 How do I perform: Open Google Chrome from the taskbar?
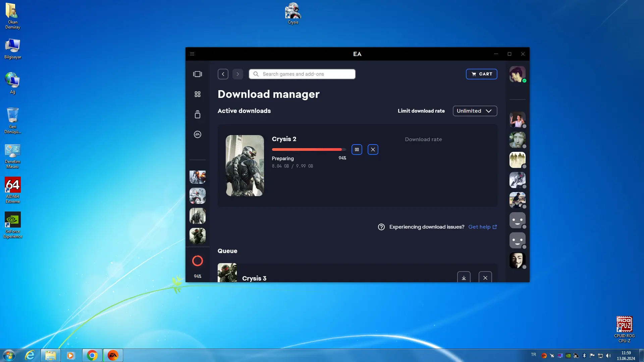[92, 355]
